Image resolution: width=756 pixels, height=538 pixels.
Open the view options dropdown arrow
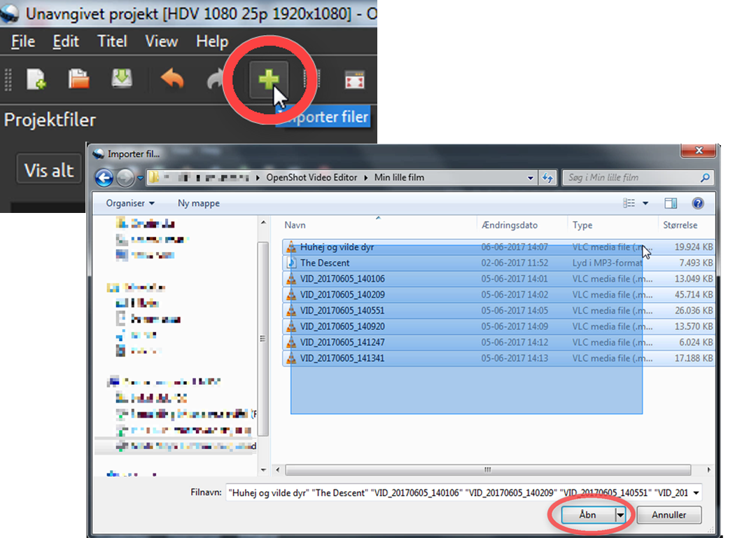[645, 203]
